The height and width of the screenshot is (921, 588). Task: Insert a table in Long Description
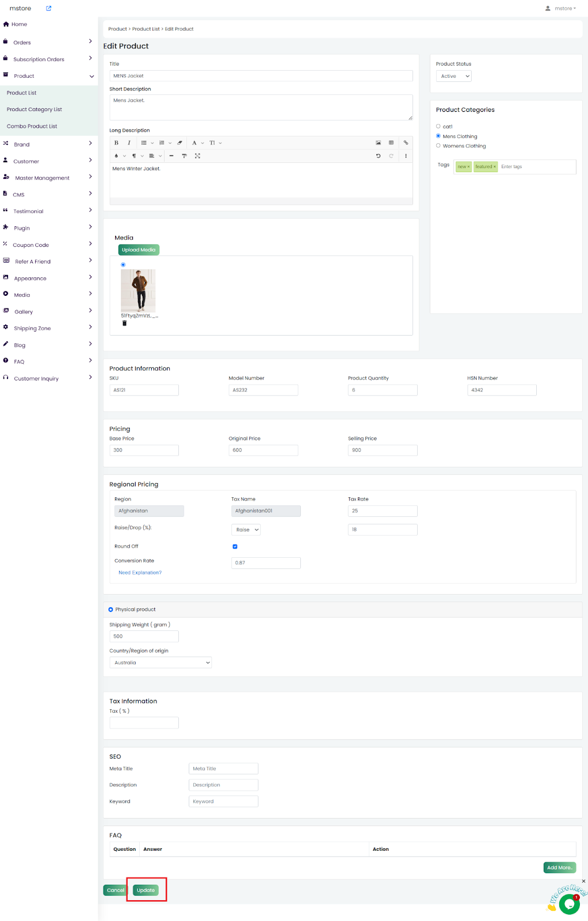[x=391, y=143]
